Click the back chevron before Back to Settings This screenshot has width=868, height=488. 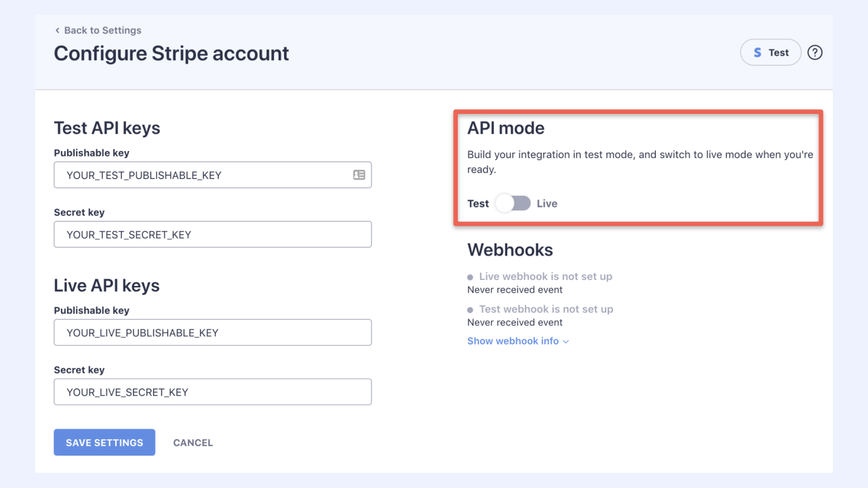point(56,30)
